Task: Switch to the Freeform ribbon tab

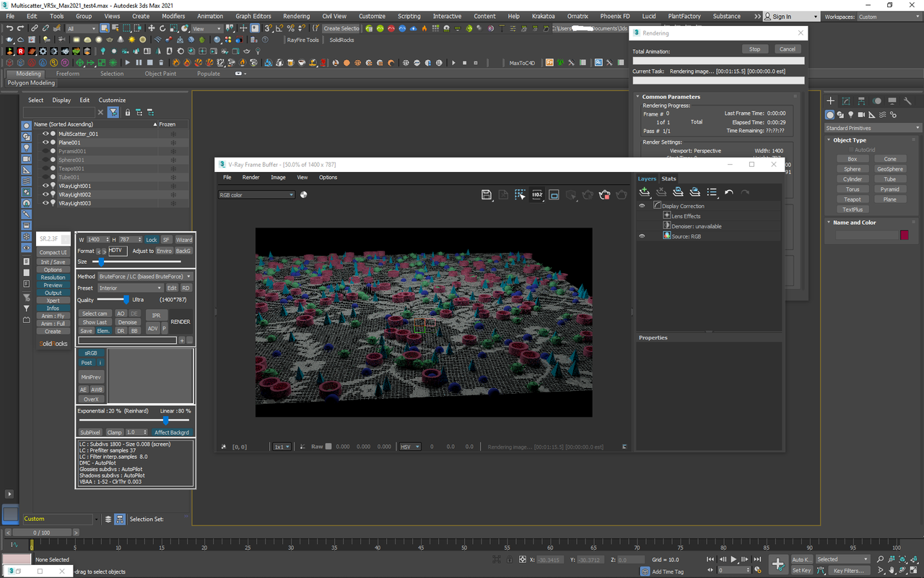Action: (x=68, y=74)
